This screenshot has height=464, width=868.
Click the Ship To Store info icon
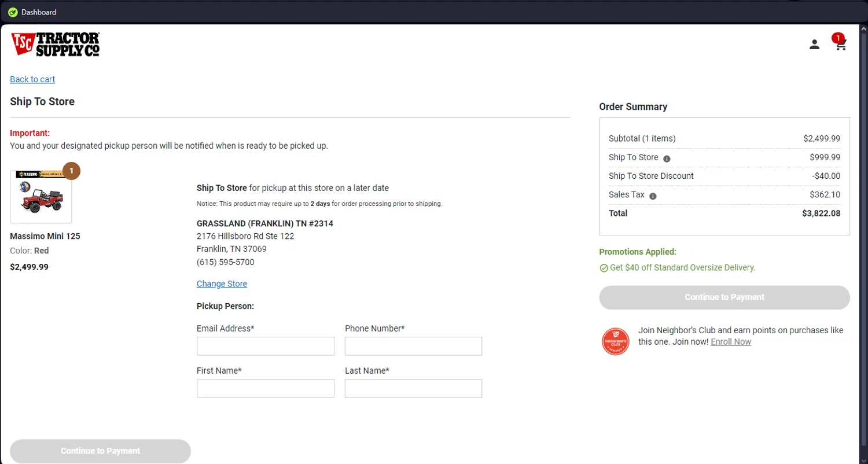pyautogui.click(x=667, y=159)
